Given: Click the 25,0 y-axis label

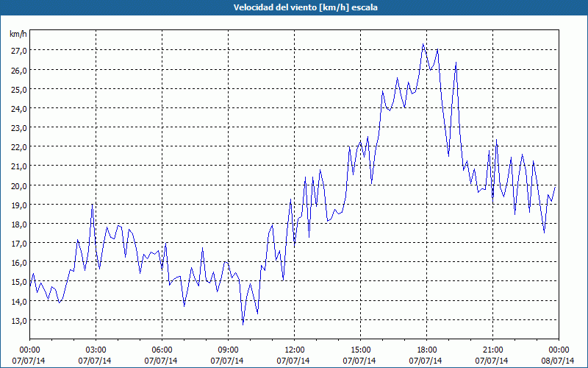Looking at the screenshot, I should (18, 89).
